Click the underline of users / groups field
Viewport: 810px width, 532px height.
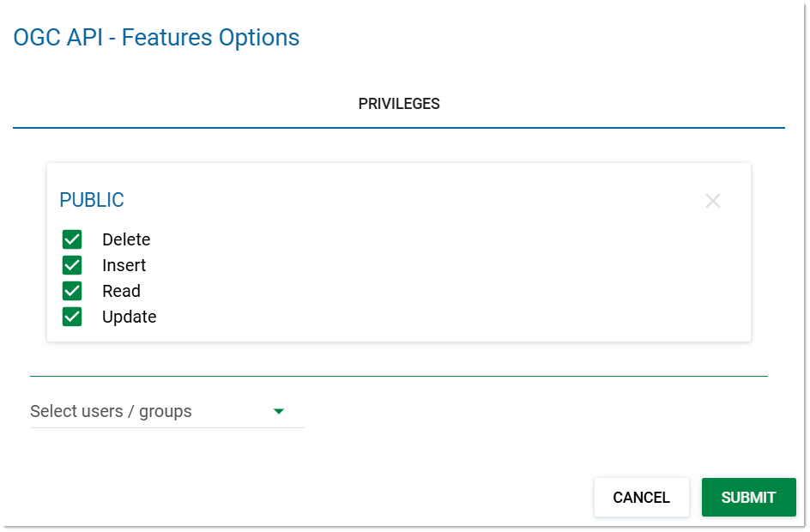coord(167,427)
